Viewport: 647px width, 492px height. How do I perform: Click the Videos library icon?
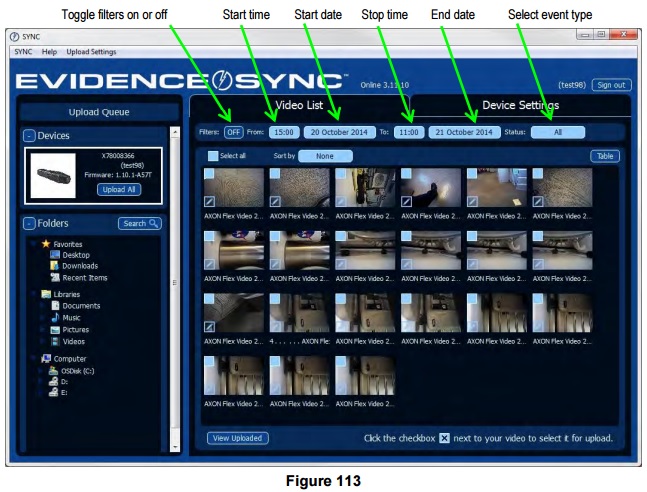click(55, 341)
